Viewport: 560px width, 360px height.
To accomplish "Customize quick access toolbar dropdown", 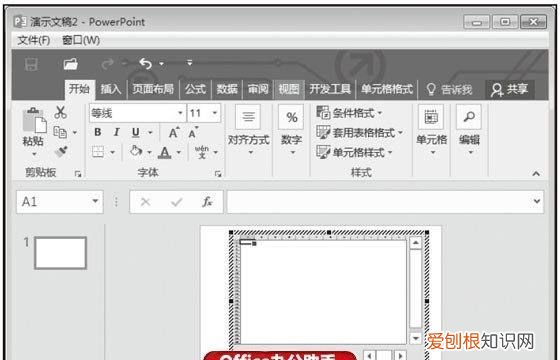I will (190, 63).
